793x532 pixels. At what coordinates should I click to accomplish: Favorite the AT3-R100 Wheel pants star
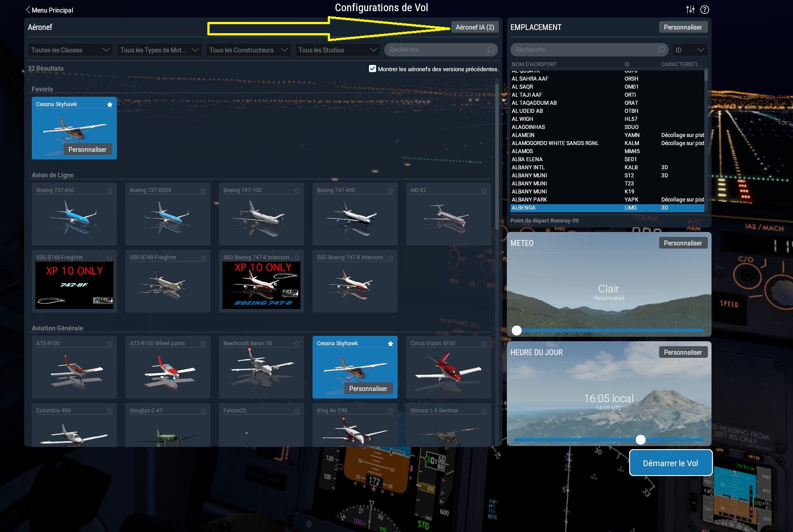pyautogui.click(x=203, y=343)
